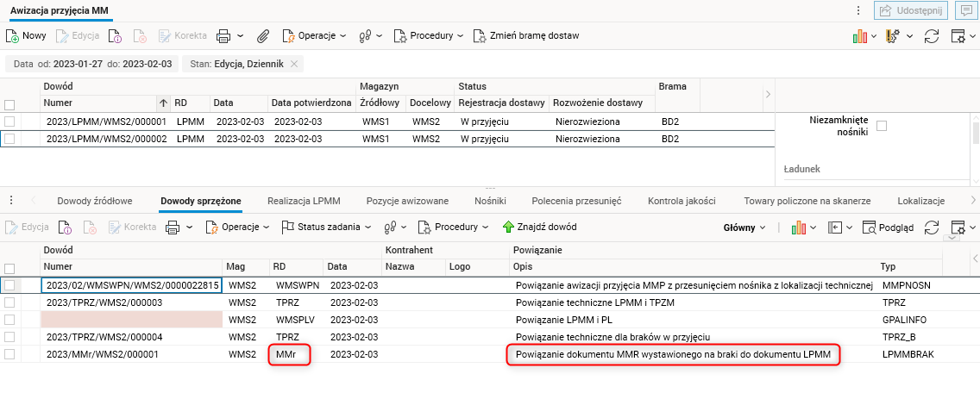
Task: Refresh the lower linked documents list
Action: click(932, 228)
